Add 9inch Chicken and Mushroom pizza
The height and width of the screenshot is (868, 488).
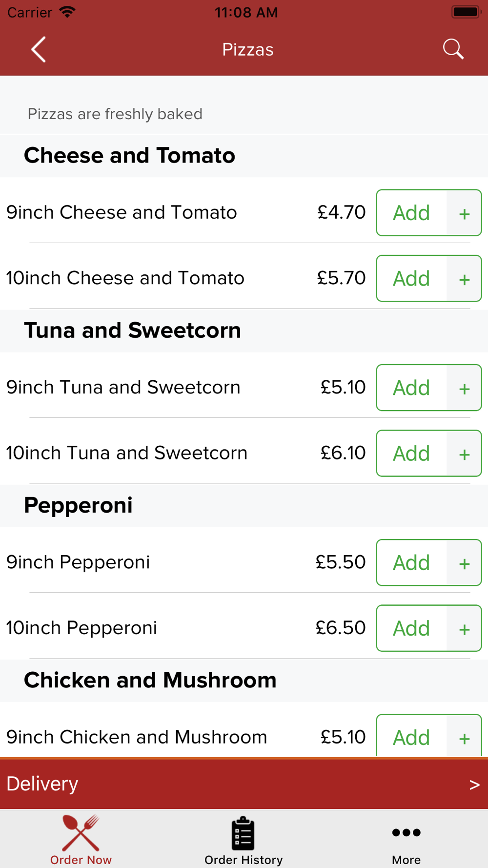(411, 737)
